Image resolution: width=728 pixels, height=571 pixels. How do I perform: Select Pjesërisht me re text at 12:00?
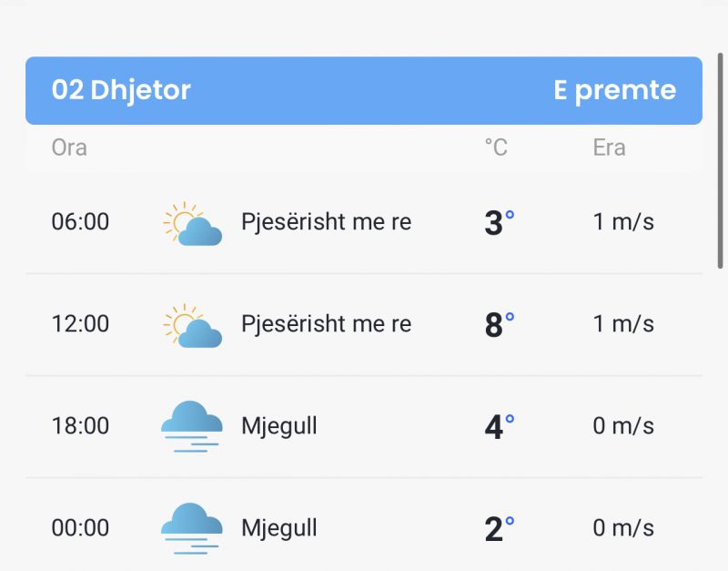point(327,324)
